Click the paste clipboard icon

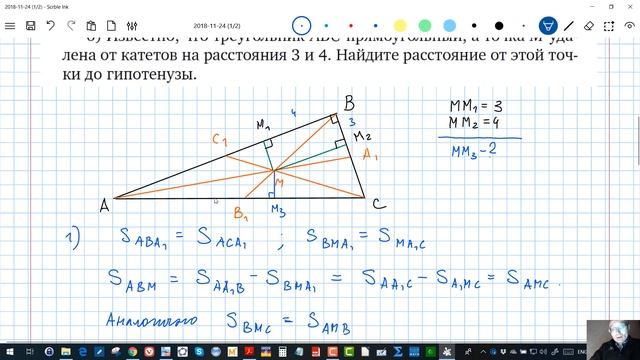[91, 26]
